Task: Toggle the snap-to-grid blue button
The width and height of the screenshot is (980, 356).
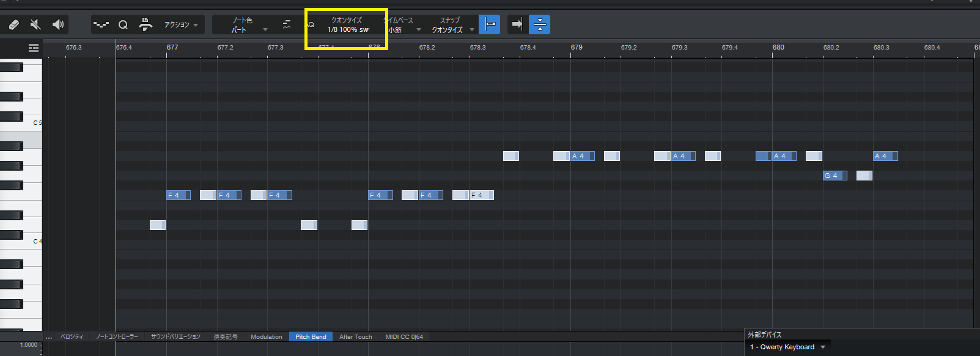Action: point(489,24)
